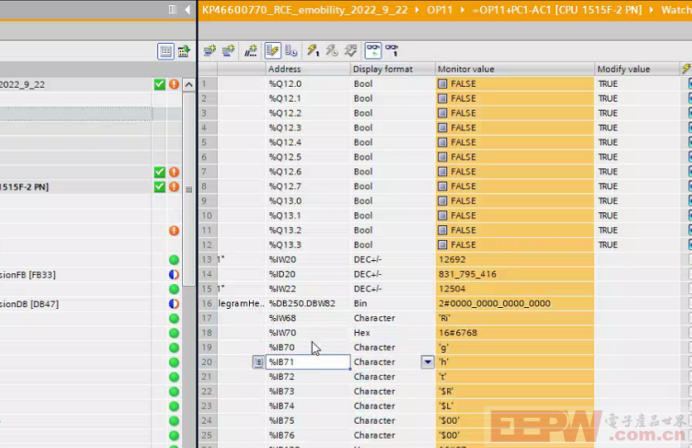Click green check on 1515F-2 PN row
The height and width of the screenshot is (448, 692).
pos(159,187)
